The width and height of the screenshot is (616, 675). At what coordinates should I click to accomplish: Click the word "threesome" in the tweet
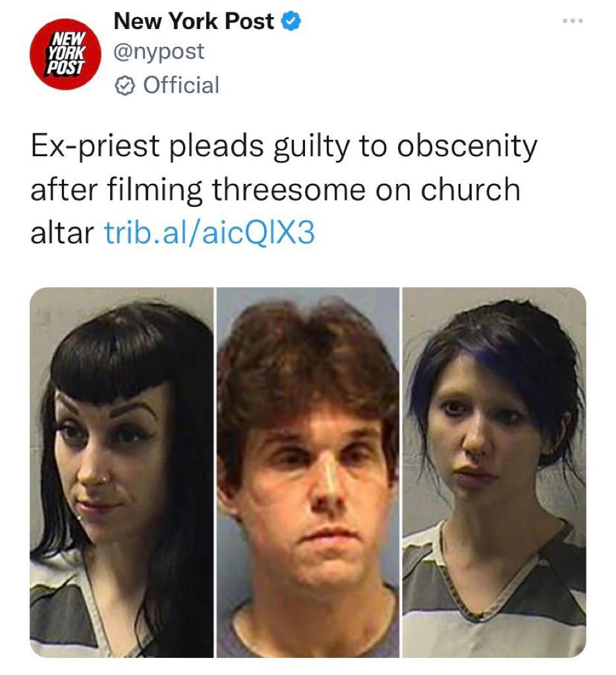289,189
